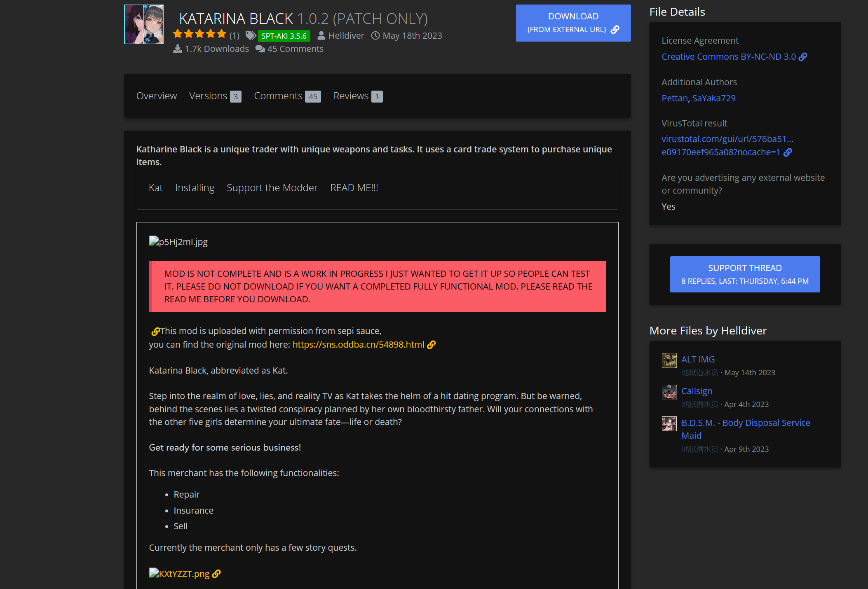Click the tags icon beside SPT-AKI label
868x589 pixels.
click(250, 36)
